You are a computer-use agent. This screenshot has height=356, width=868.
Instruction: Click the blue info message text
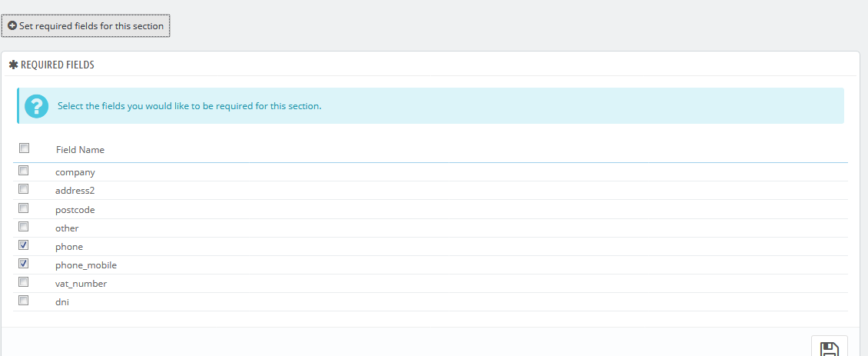point(189,106)
